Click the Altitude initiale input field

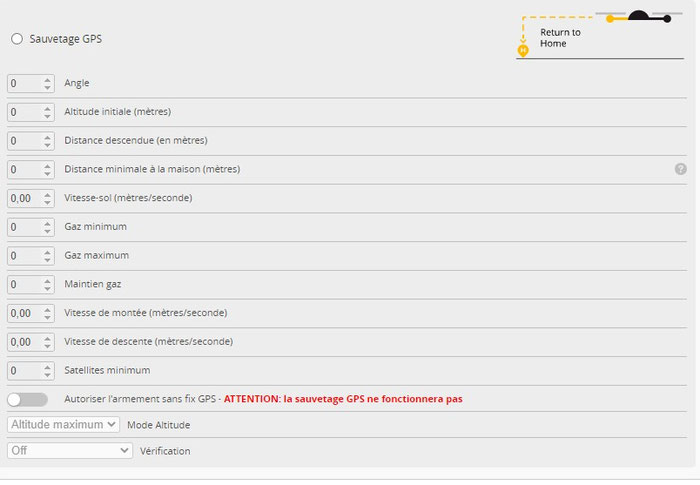[x=30, y=112]
